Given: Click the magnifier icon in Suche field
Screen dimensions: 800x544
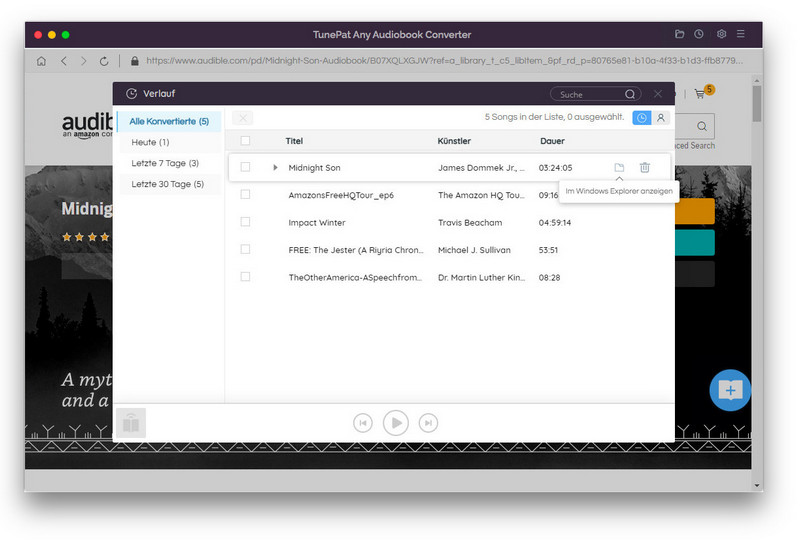Looking at the screenshot, I should (630, 94).
